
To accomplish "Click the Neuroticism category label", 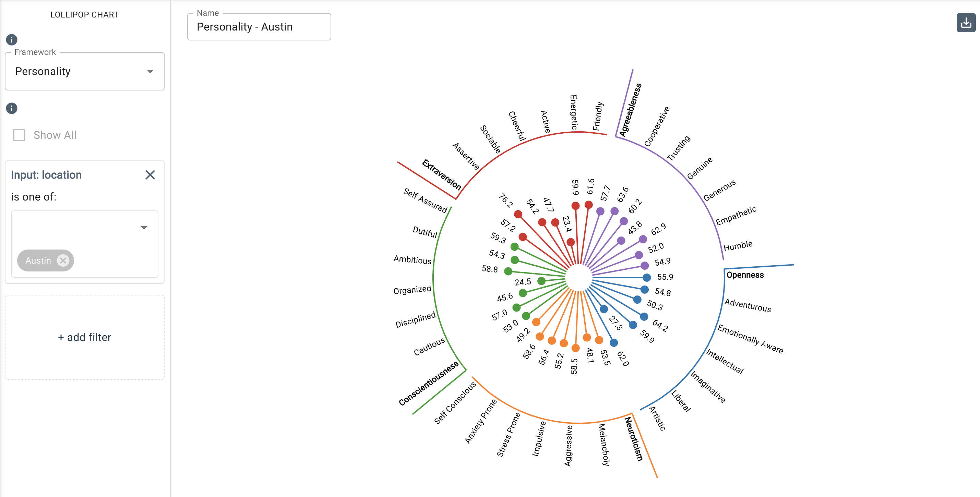I will [x=634, y=439].
